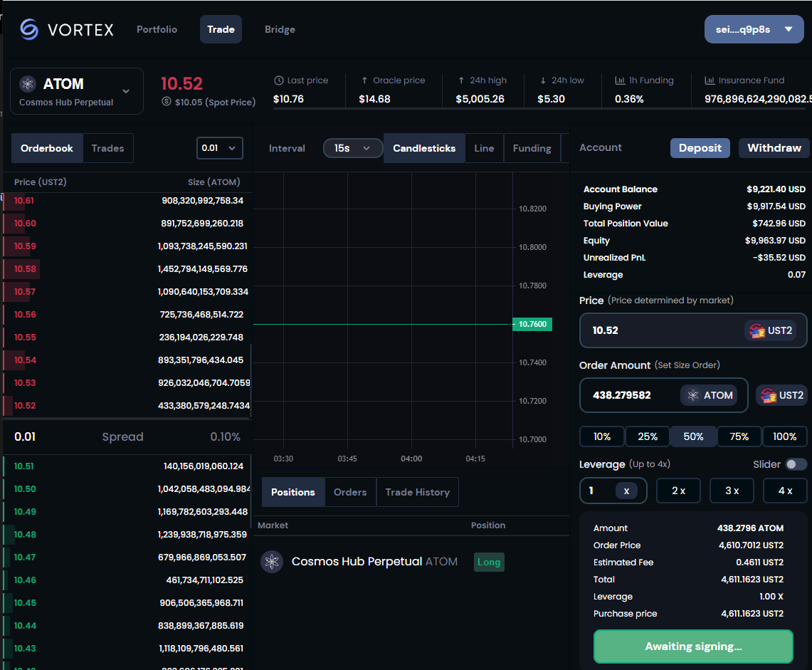
Task: Click the ATOM token icon in market selector
Action: point(28,83)
